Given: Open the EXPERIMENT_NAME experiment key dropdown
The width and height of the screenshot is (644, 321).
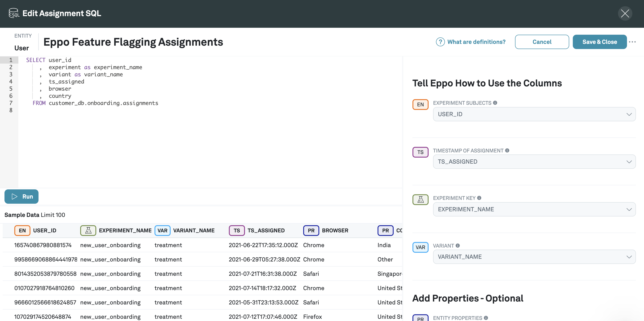Looking at the screenshot, I should 534,209.
